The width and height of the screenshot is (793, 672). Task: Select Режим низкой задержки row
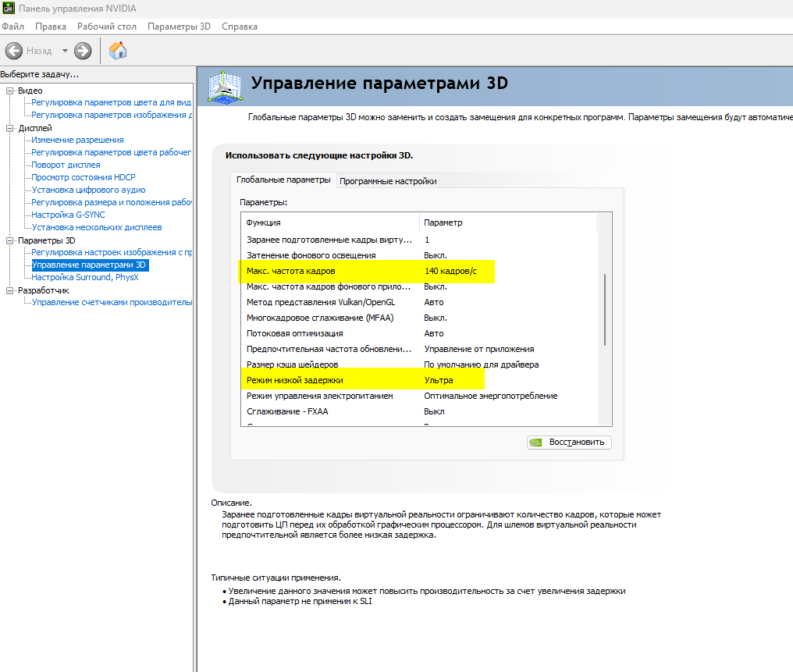[420, 380]
